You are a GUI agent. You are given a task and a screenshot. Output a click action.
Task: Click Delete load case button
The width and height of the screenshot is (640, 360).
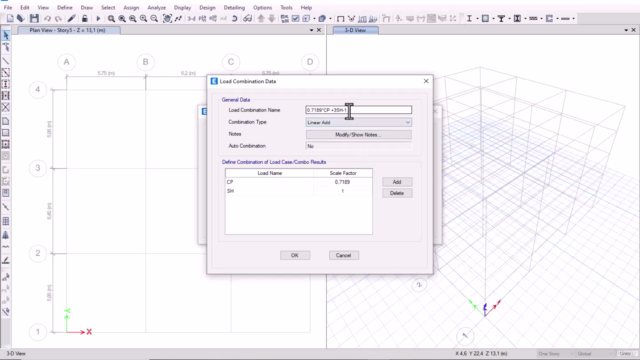click(x=397, y=193)
